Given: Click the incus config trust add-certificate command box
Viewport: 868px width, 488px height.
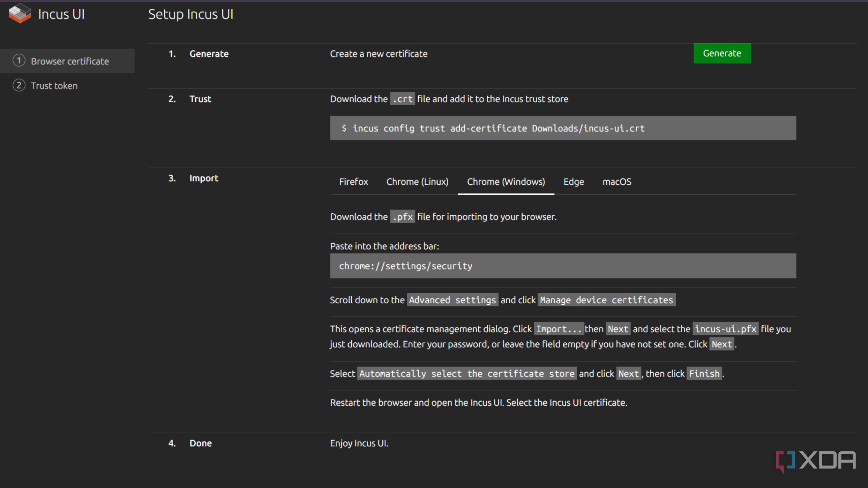Looking at the screenshot, I should tap(563, 128).
